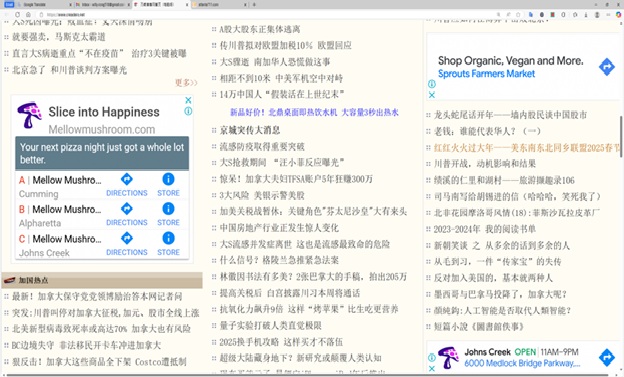Open headline 量子实验打破人类直觉极限
This screenshot has width=624, height=377.
[270, 326]
